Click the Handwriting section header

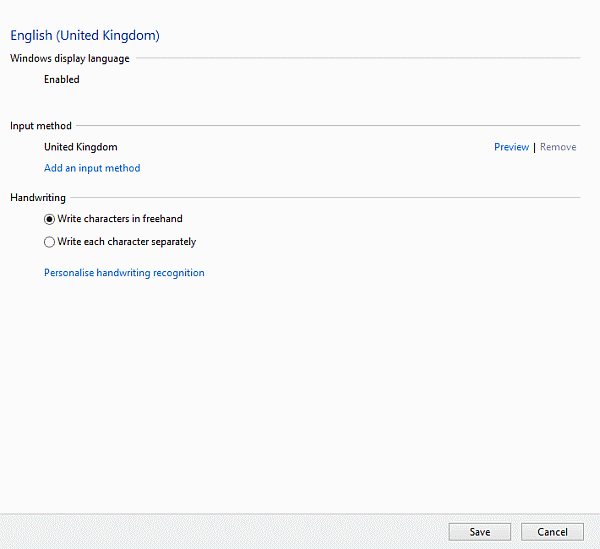(x=38, y=198)
